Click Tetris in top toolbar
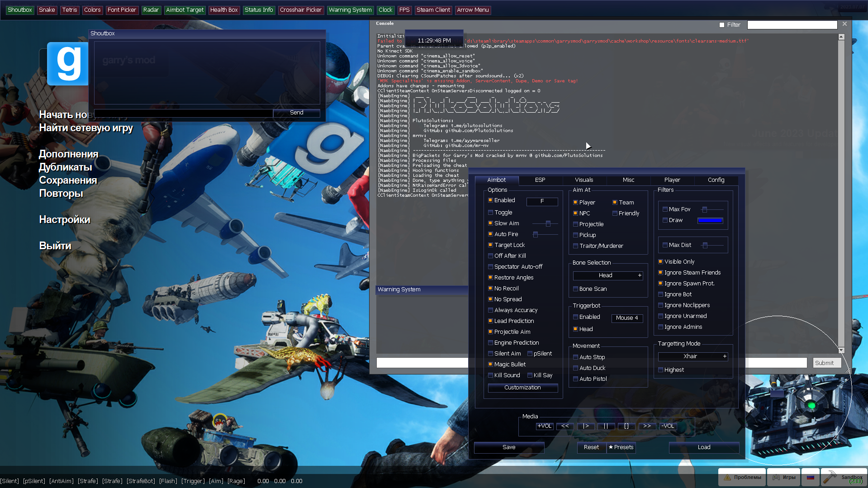Viewport: 868px width, 488px height. 70,9
